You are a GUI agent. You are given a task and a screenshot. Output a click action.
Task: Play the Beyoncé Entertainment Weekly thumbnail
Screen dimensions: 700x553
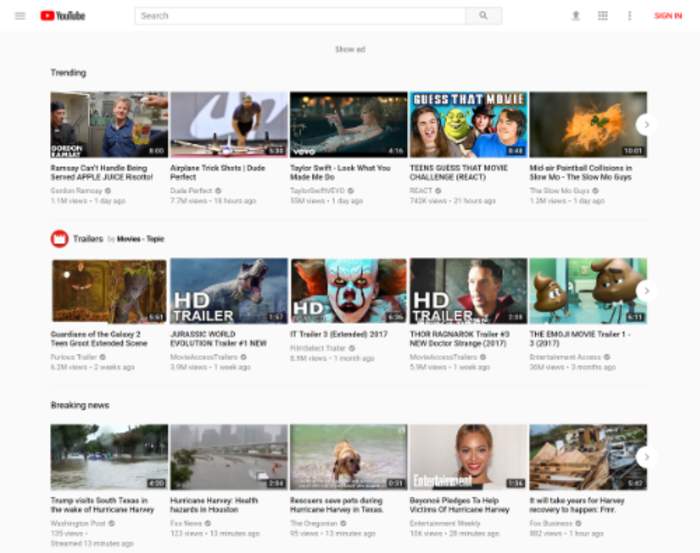coord(468,457)
